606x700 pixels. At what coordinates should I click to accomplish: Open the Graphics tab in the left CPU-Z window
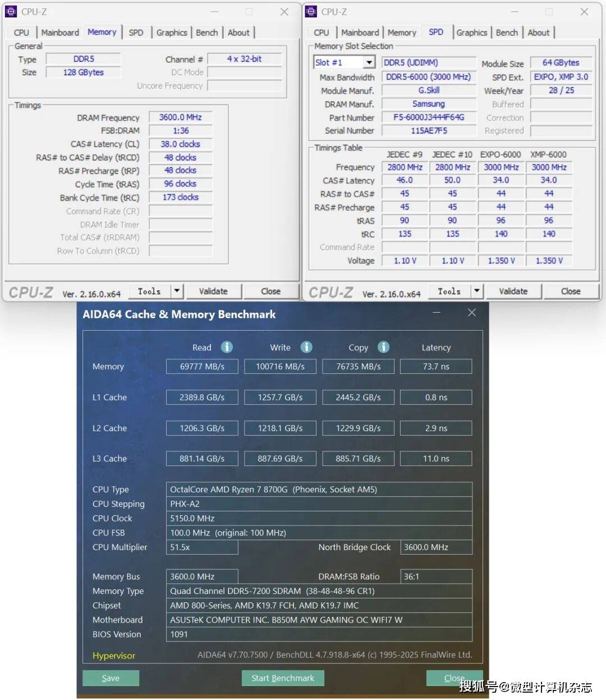[x=172, y=33]
